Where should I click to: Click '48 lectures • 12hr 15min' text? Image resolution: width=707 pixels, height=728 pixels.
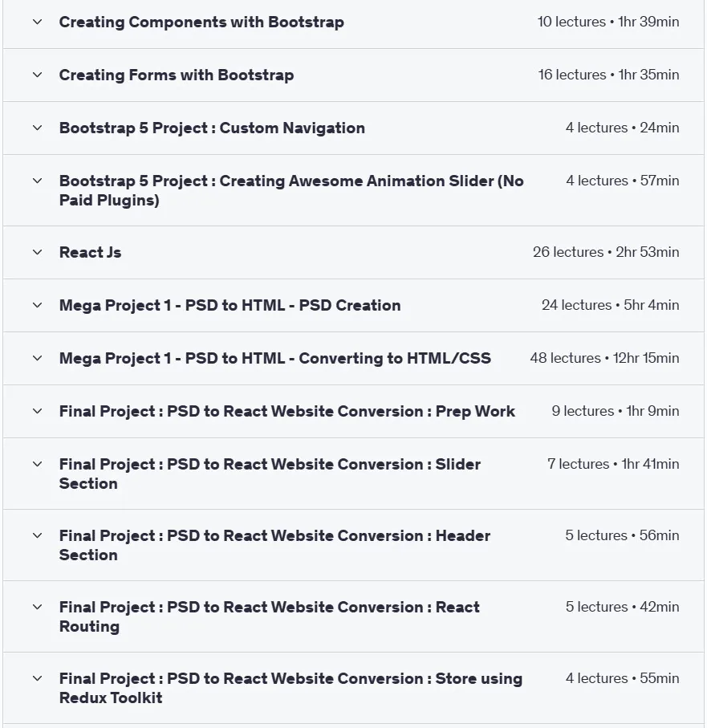pyautogui.click(x=605, y=358)
